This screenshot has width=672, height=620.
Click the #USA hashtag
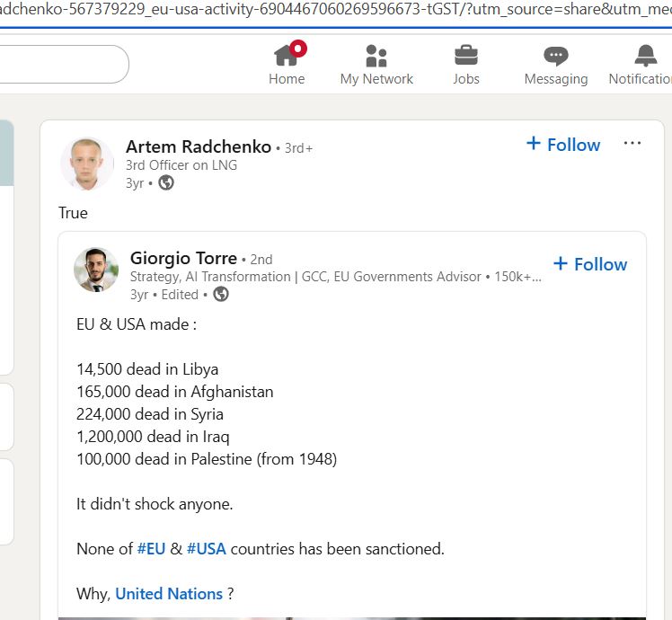tap(206, 549)
